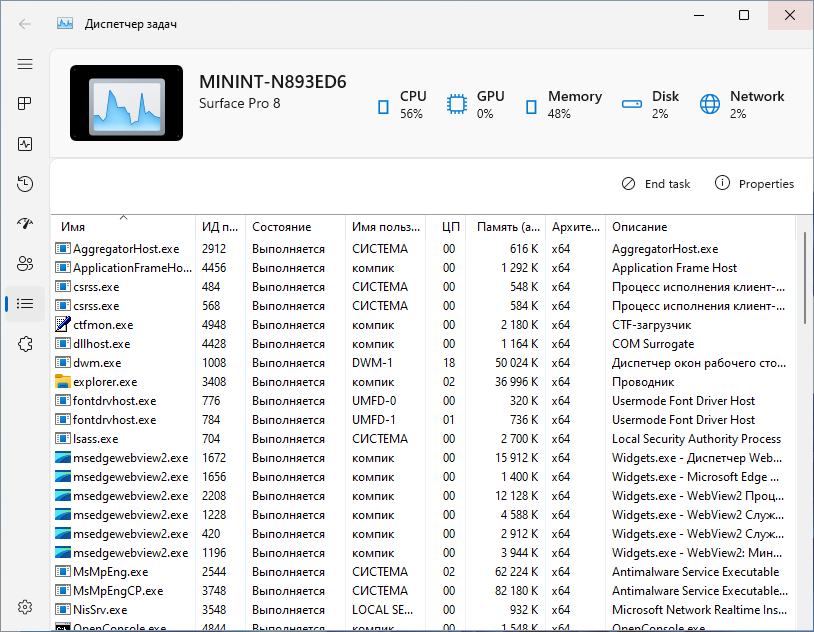The height and width of the screenshot is (632, 814).
Task: Click the back arrow in title bar
Action: pos(25,24)
